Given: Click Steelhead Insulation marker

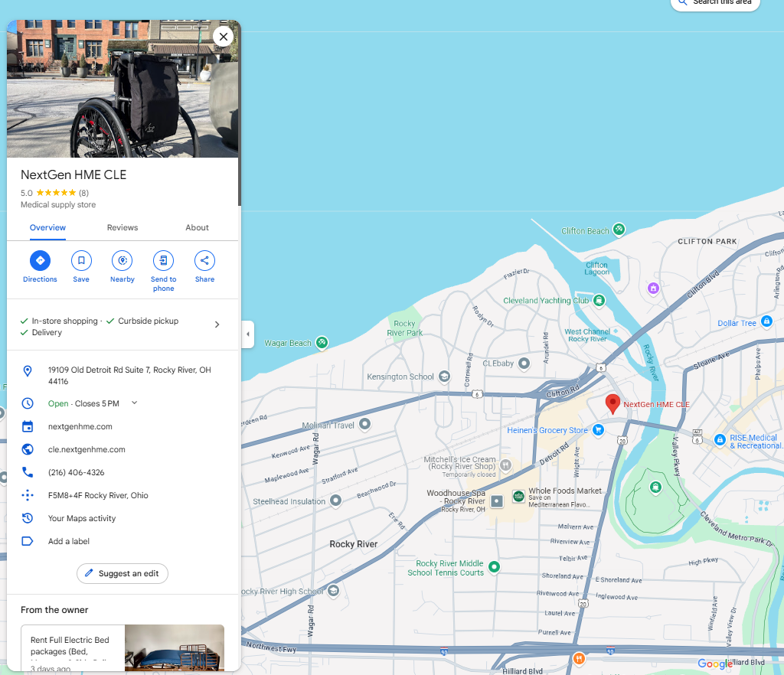Looking at the screenshot, I should click(x=335, y=501).
